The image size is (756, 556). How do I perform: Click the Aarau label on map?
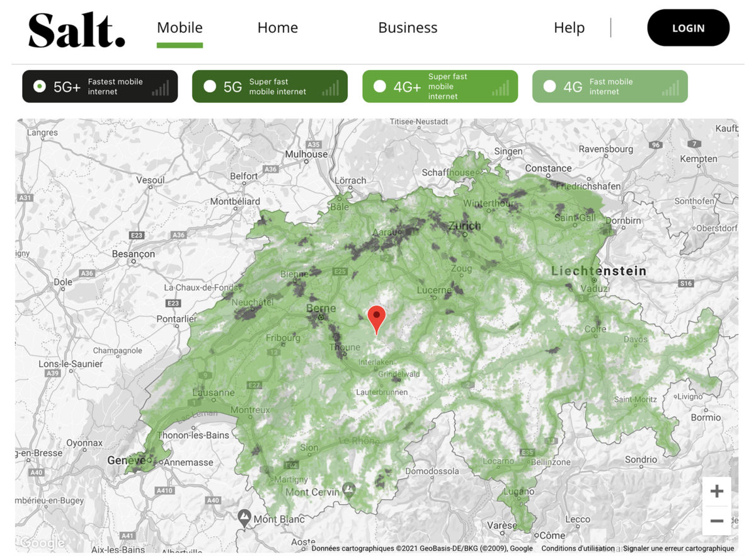385,233
